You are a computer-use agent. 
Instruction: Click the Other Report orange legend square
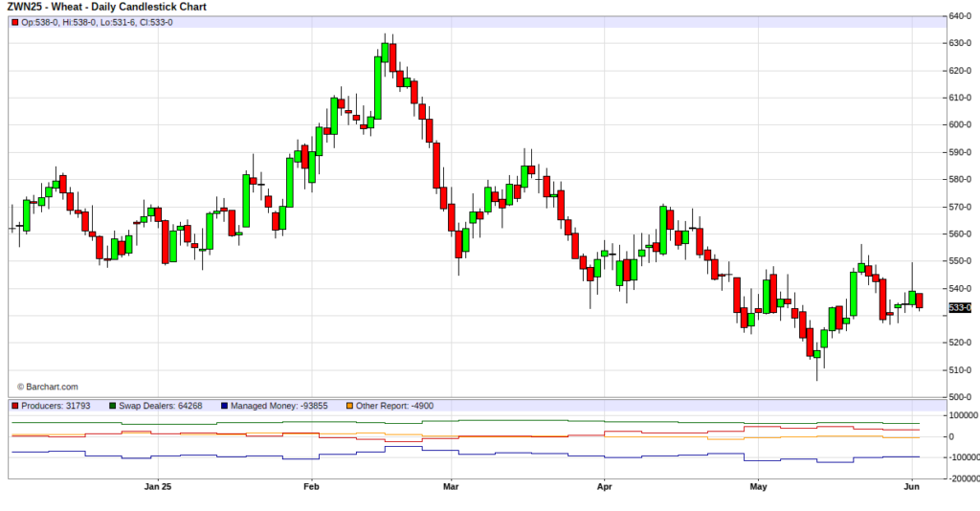click(348, 406)
